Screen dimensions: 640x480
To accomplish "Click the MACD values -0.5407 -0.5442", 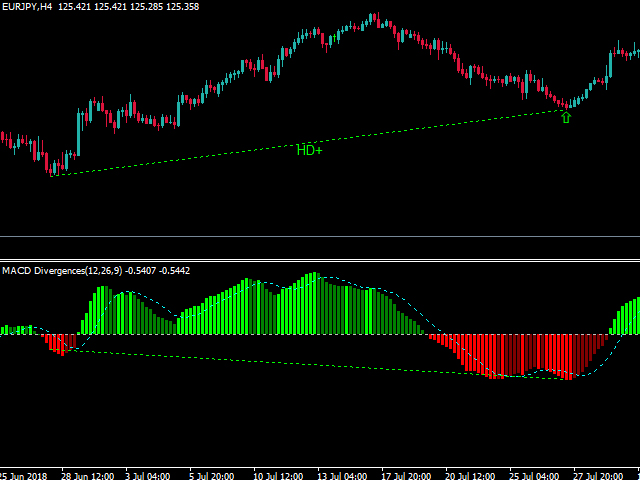I will coord(158,271).
